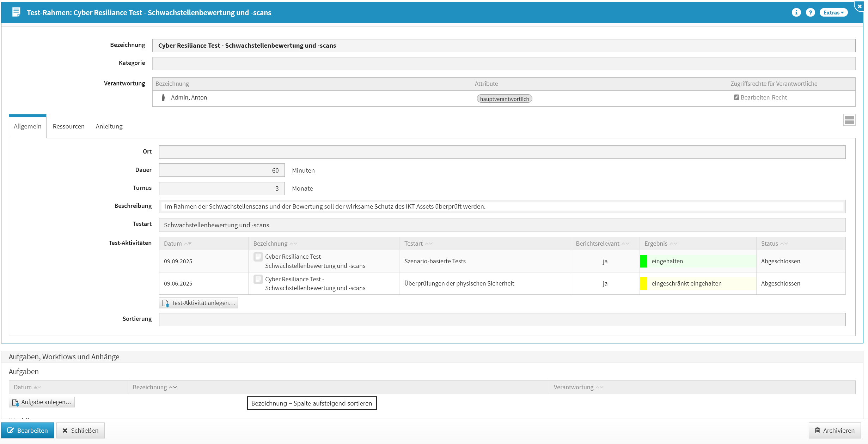Click the yellow eingeschränkt eingehalten swatch

tap(643, 283)
